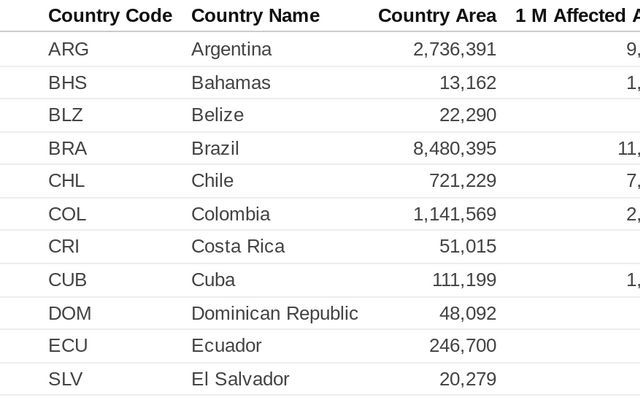Click Colombia's area value 1,141,569

pyautogui.click(x=455, y=214)
